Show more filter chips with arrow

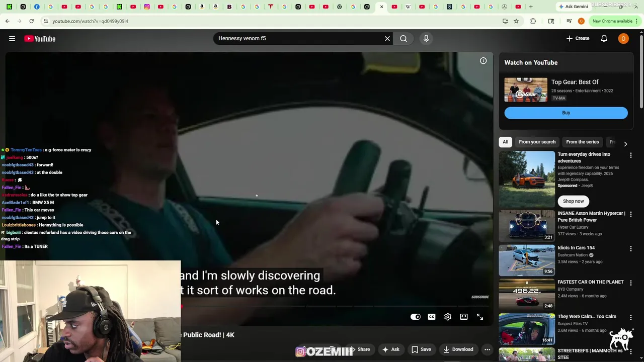625,144
